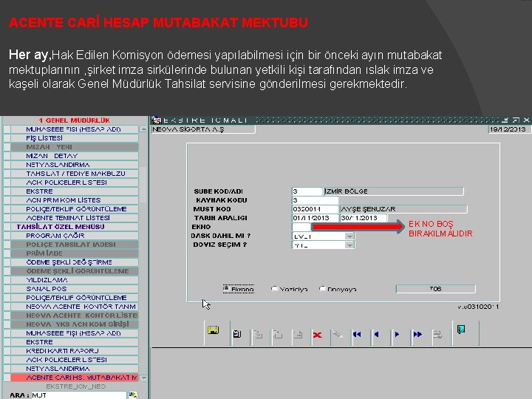Click the empty EK NO field
This screenshot has height=399, width=532.
[x=301, y=227]
